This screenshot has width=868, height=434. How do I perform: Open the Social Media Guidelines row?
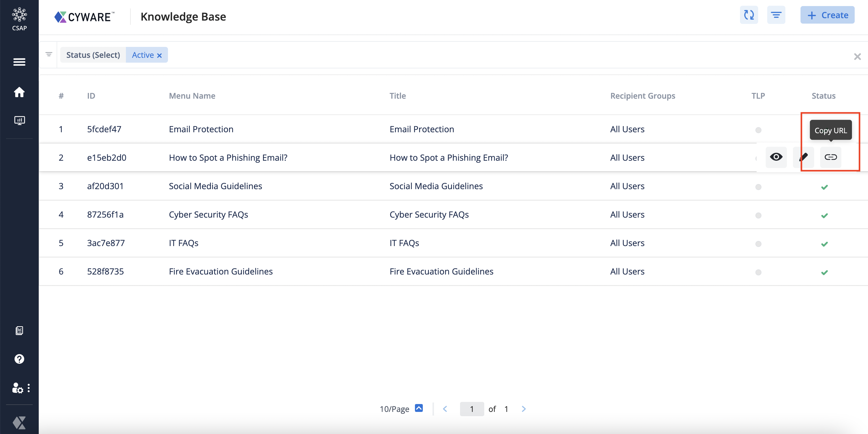[215, 186]
